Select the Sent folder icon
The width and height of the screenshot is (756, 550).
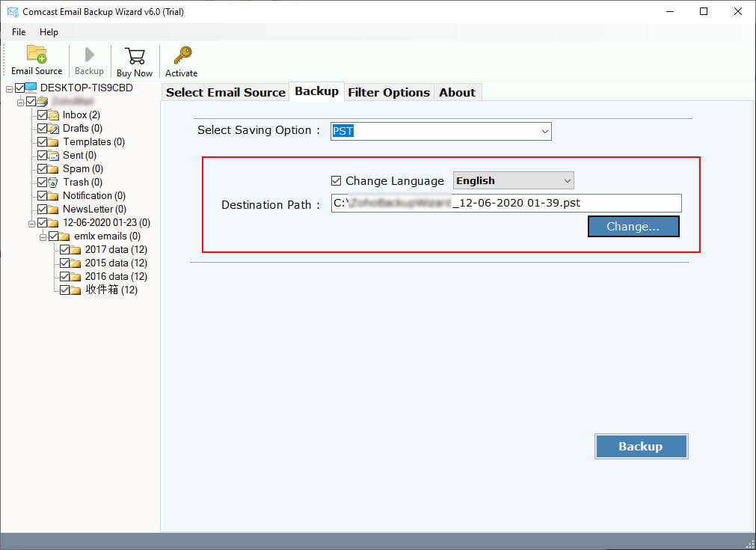54,156
